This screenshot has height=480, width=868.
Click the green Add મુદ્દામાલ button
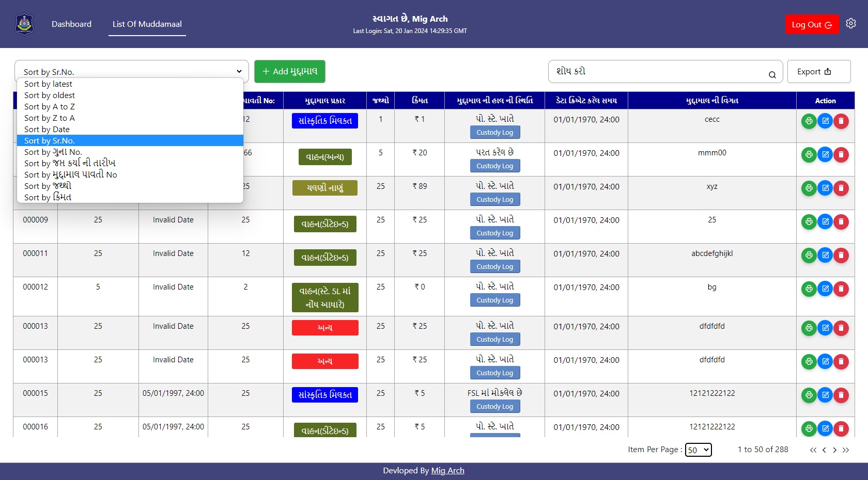click(289, 72)
